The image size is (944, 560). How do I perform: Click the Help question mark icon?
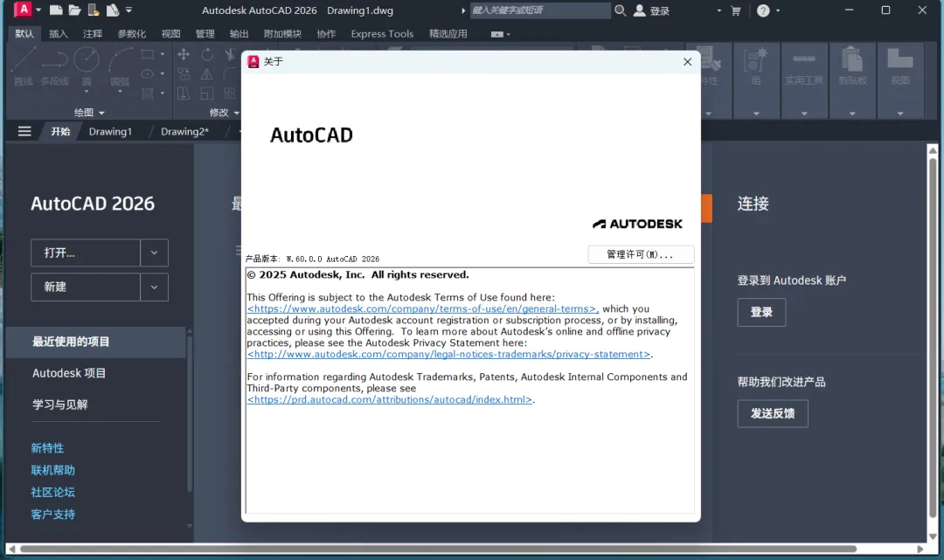[x=763, y=10]
